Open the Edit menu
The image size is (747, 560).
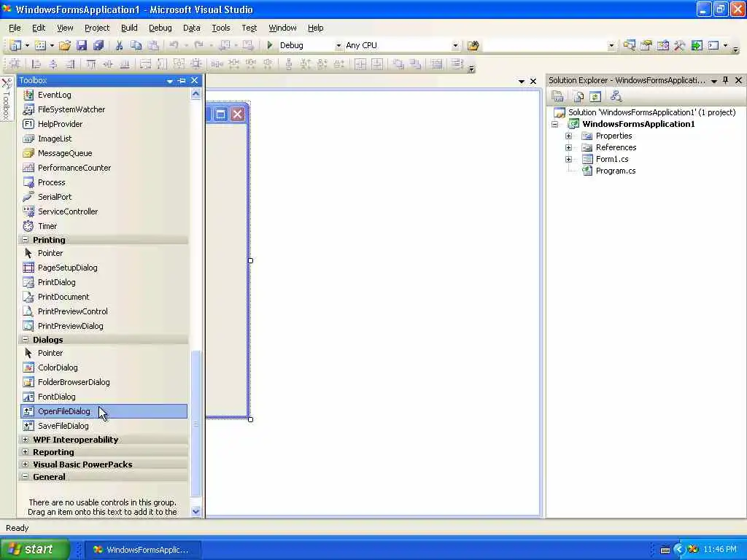point(39,28)
